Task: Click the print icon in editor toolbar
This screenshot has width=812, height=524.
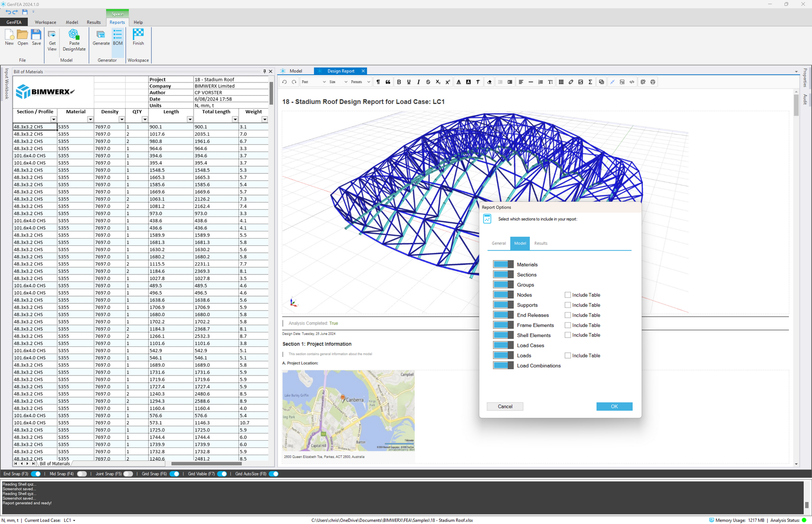Action: pos(653,82)
